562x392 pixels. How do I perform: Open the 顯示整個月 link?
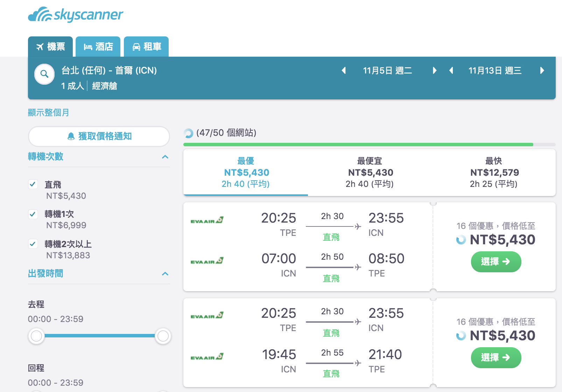click(48, 113)
